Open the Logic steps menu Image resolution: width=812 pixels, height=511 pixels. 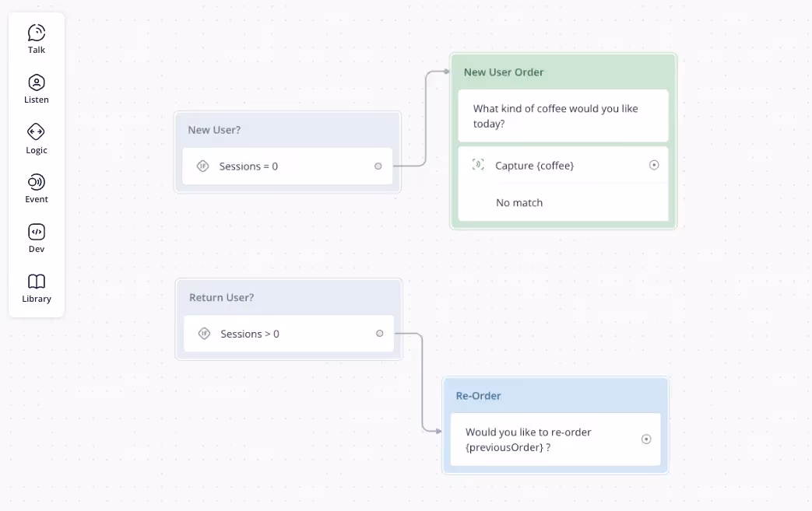pos(37,139)
